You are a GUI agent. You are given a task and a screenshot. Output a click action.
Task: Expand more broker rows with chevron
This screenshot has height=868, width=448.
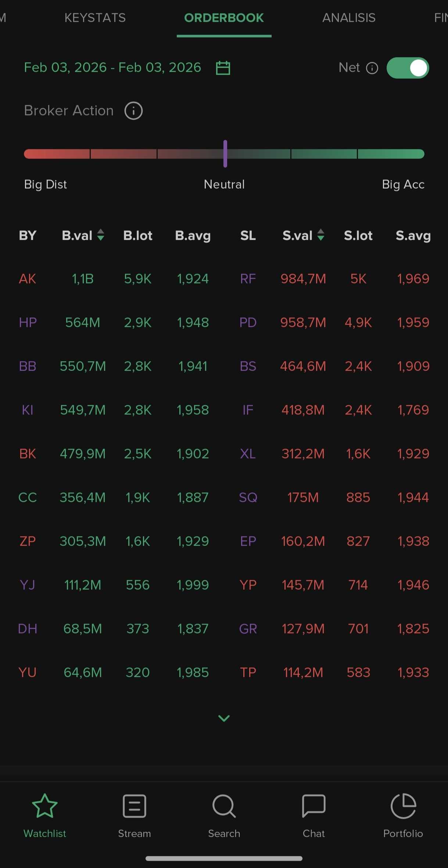coord(224,718)
